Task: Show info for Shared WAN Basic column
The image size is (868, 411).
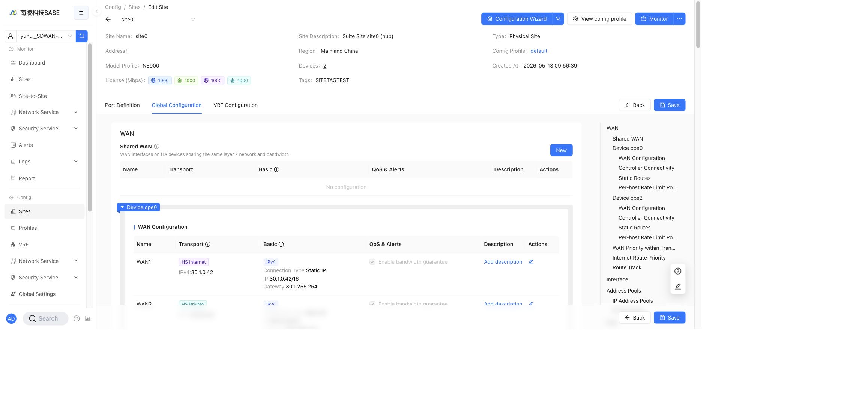Action: click(277, 169)
